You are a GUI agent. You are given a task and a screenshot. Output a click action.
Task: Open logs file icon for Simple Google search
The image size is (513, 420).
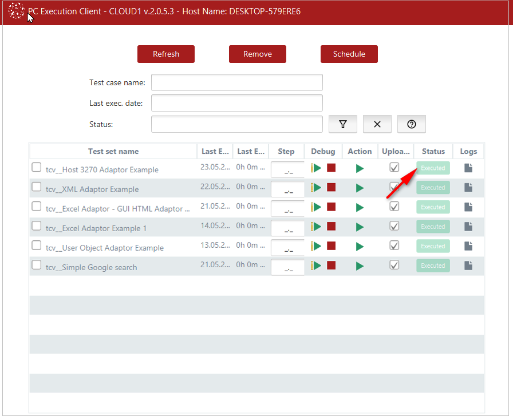click(x=468, y=266)
